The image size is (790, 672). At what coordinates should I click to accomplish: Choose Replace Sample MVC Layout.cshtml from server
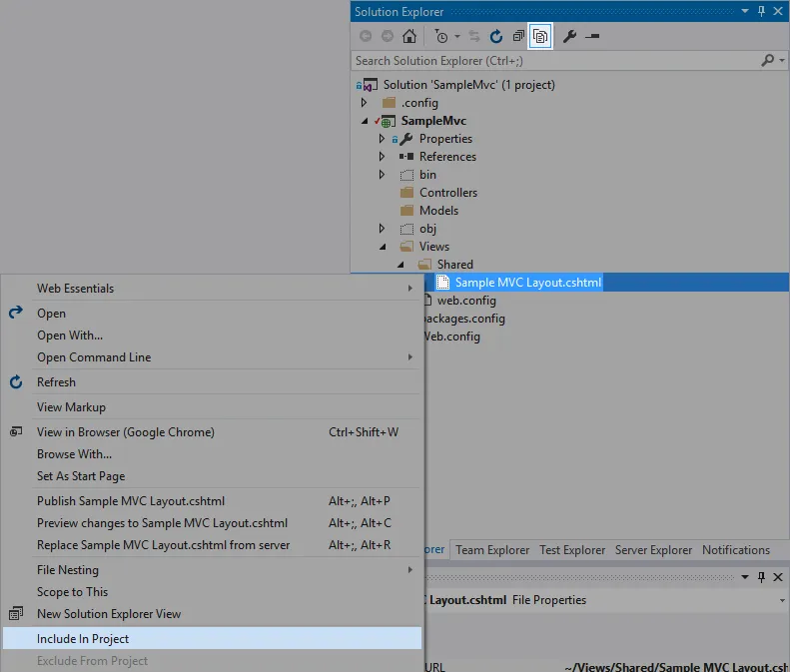click(x=212, y=545)
